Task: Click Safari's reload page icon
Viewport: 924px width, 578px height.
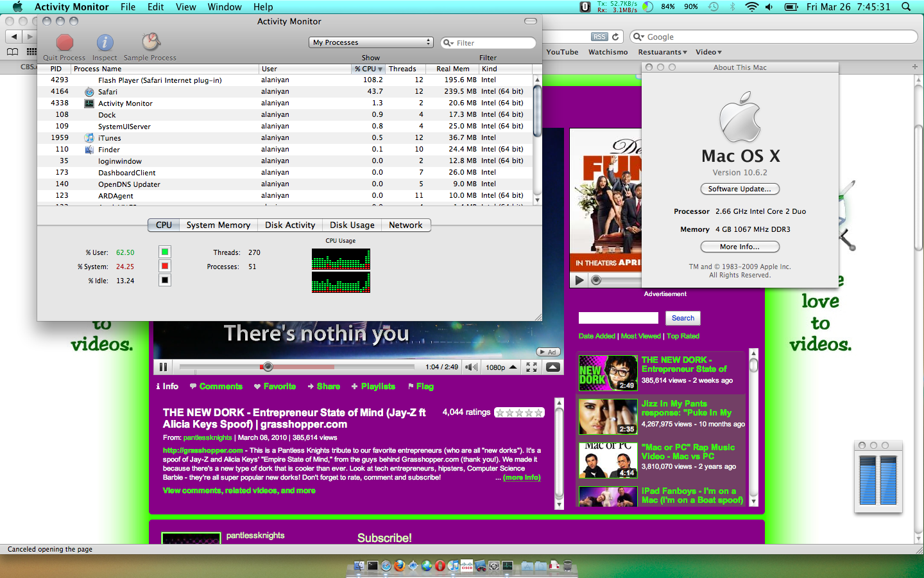Action: [x=615, y=37]
